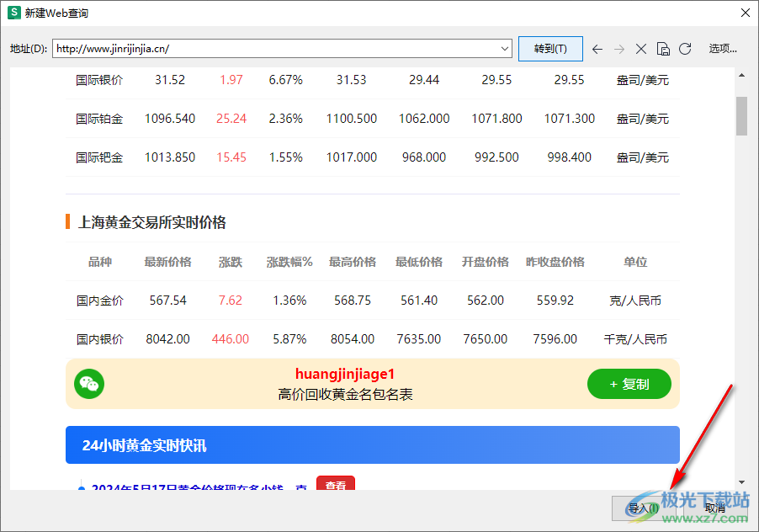Click the 568.75 highest price cell
The image size is (759, 532).
[353, 301]
